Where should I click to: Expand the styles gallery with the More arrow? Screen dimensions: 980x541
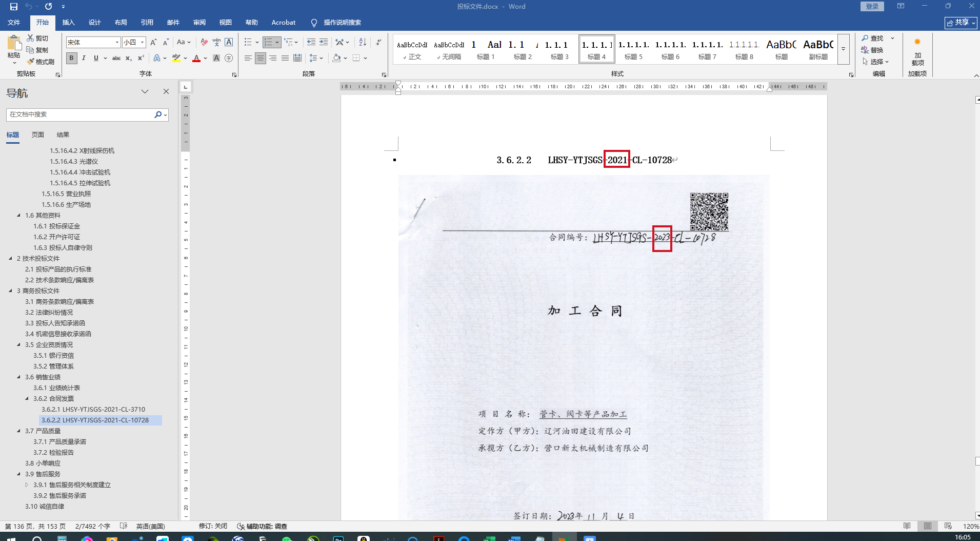tap(843, 49)
